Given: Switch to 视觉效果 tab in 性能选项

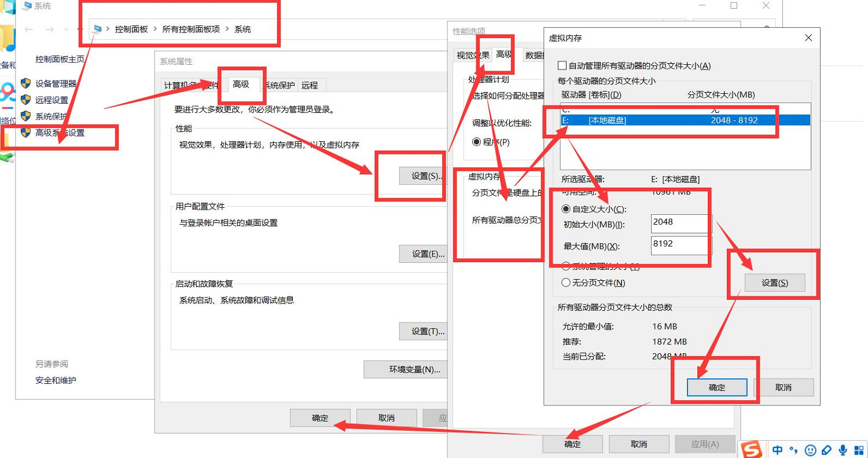Looking at the screenshot, I should (x=473, y=56).
